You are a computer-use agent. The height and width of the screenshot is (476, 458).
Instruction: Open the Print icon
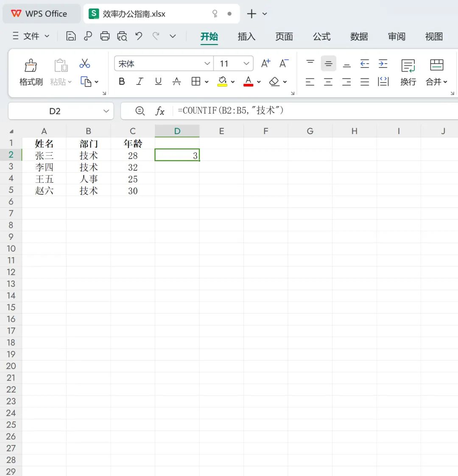point(105,36)
